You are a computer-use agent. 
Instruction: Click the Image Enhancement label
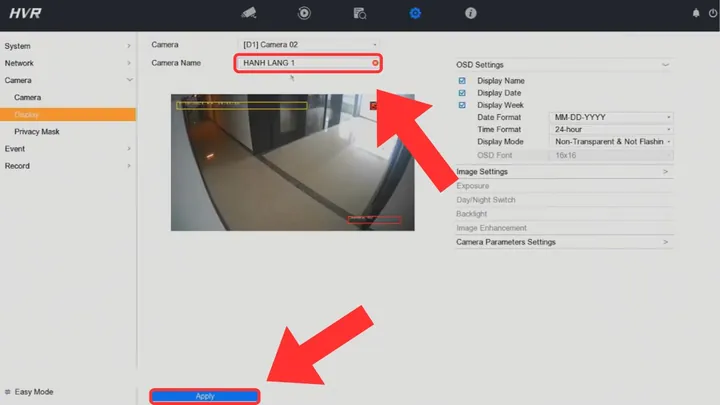[491, 228]
